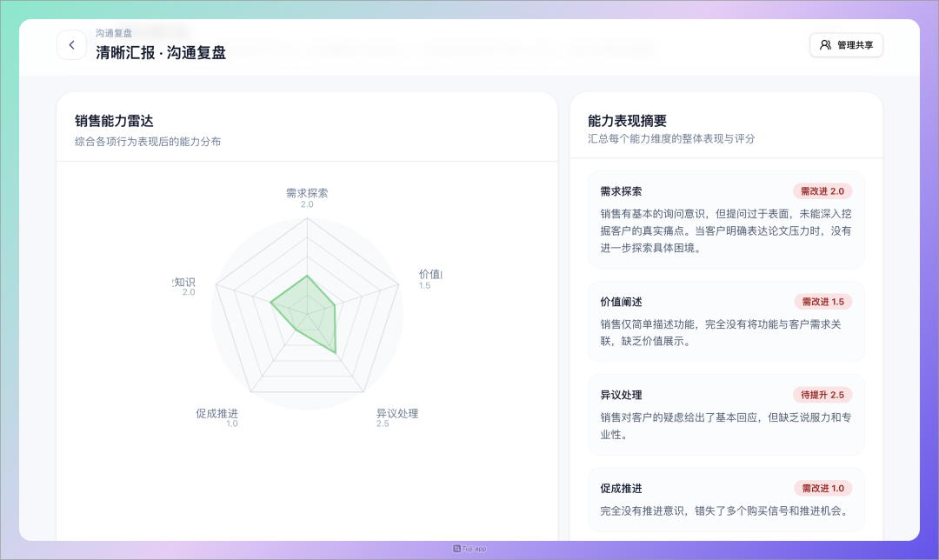The height and width of the screenshot is (560, 939).
Task: Open the 管理共享 sharing button
Action: tap(846, 45)
